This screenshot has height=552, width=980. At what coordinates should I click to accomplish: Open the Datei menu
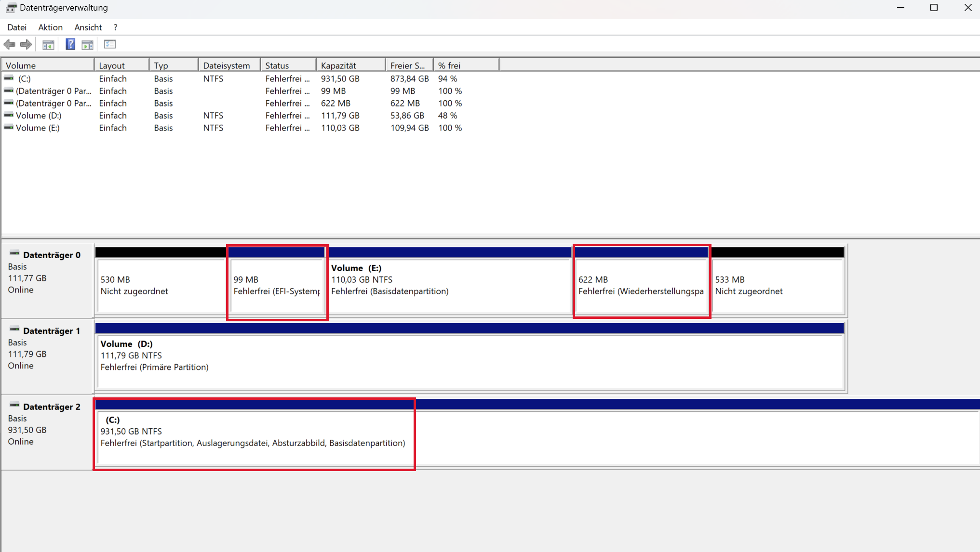click(x=17, y=27)
